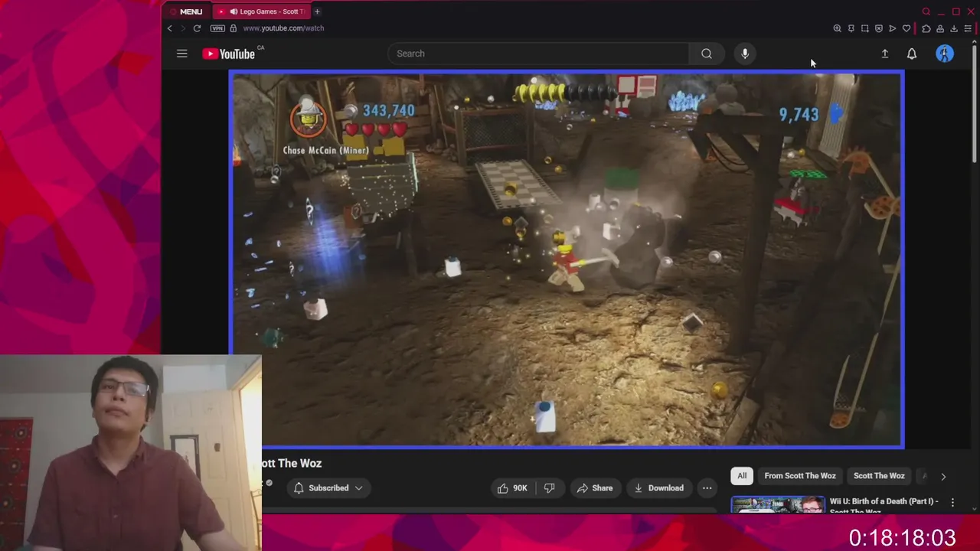
Task: Open a new browser tab with plus icon
Action: click(317, 11)
